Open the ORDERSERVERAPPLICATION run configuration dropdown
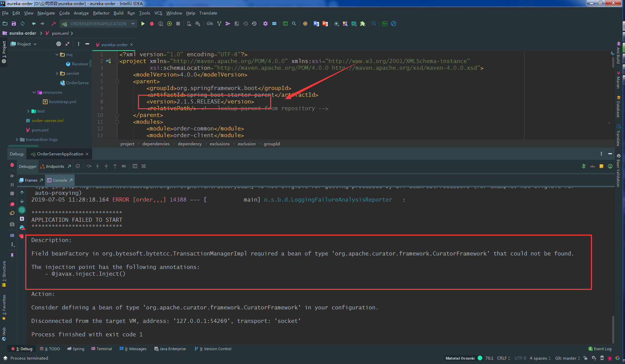The width and height of the screenshot is (625, 364). click(98, 24)
